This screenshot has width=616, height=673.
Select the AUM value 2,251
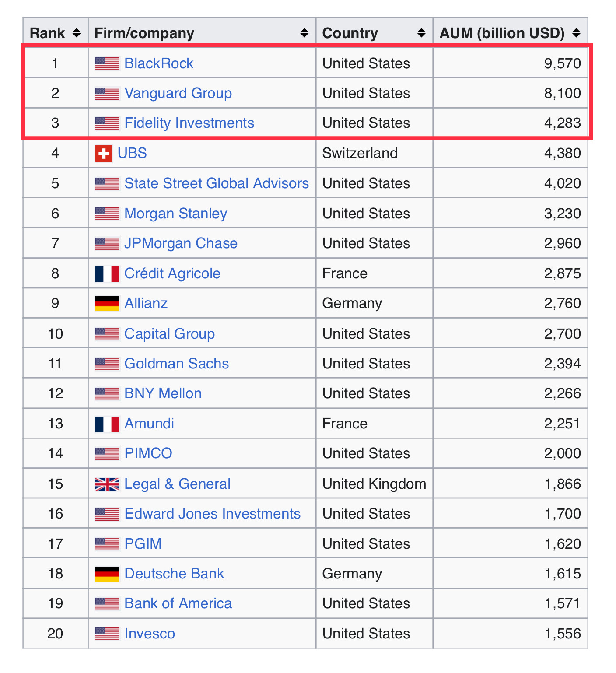(563, 424)
